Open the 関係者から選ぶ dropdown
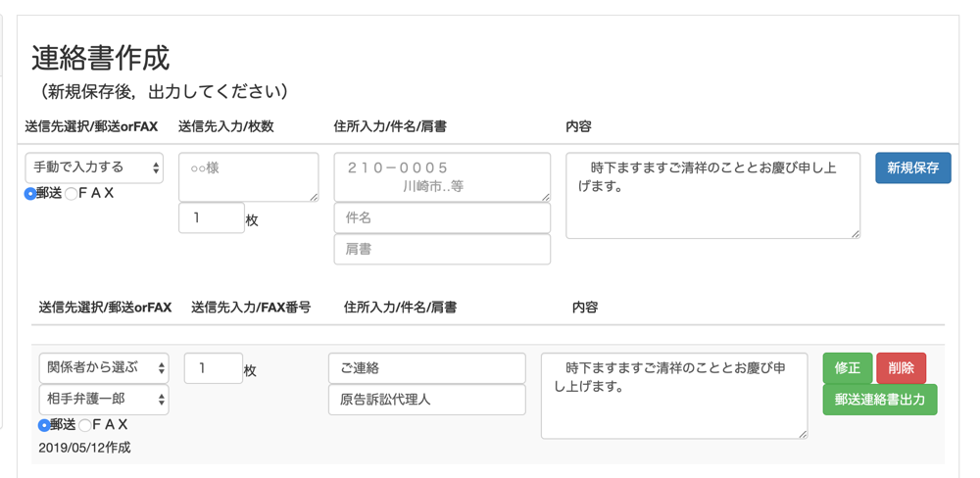 pyautogui.click(x=104, y=368)
